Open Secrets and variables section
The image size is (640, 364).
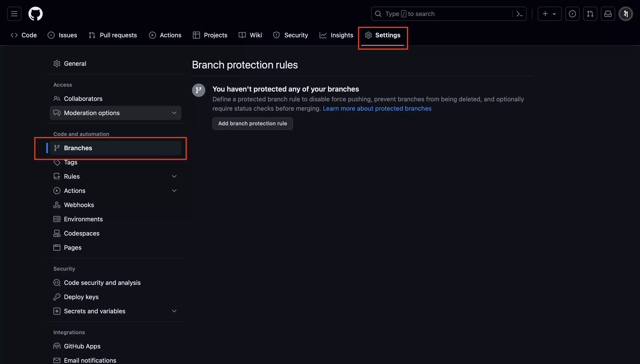[x=116, y=311]
